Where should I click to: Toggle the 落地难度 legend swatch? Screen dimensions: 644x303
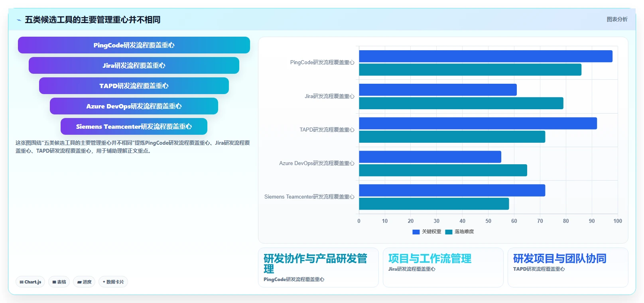point(449,232)
